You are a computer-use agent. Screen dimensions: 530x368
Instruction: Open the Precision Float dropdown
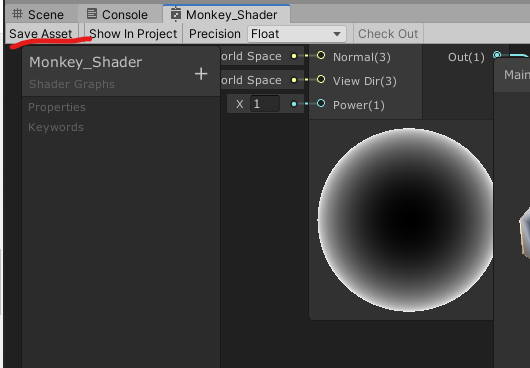point(297,34)
